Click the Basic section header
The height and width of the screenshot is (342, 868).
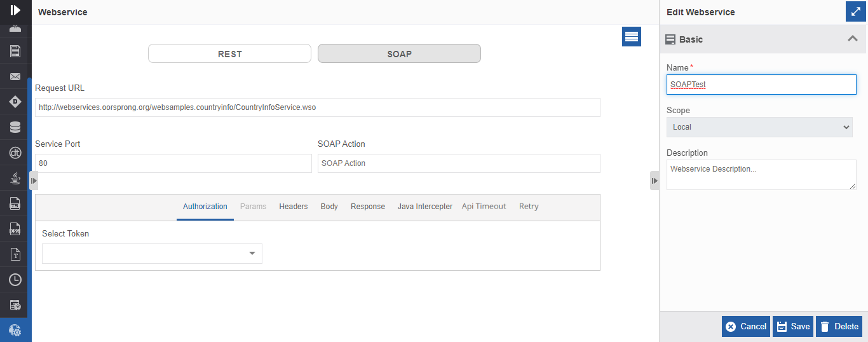coord(764,39)
